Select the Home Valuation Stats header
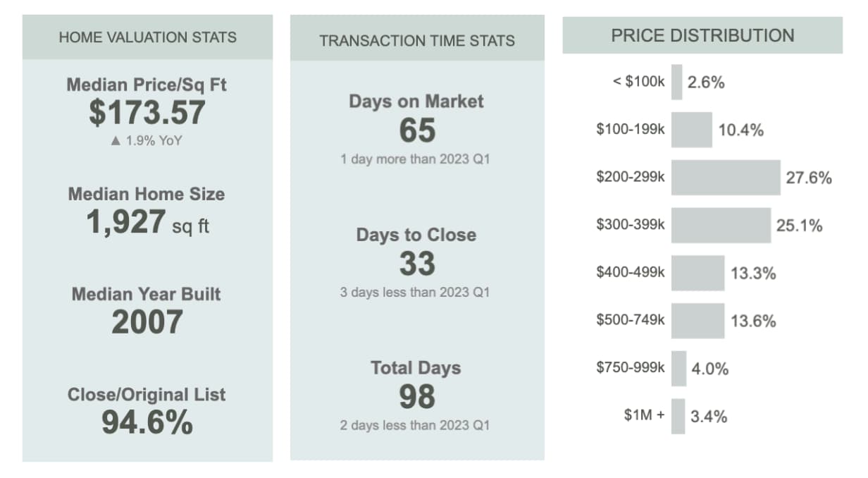Screen dimensions: 868x478 point(147,37)
